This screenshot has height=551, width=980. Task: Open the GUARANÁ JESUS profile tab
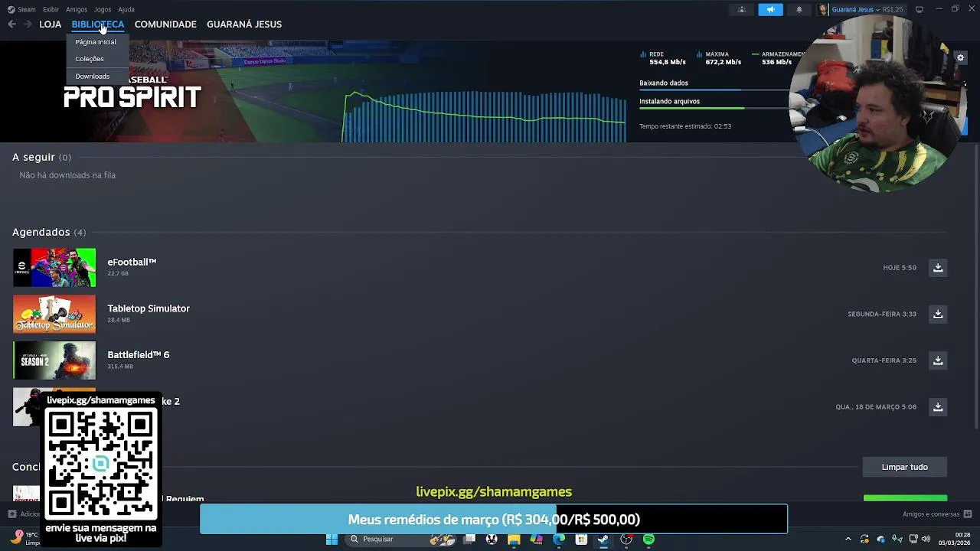244,24
